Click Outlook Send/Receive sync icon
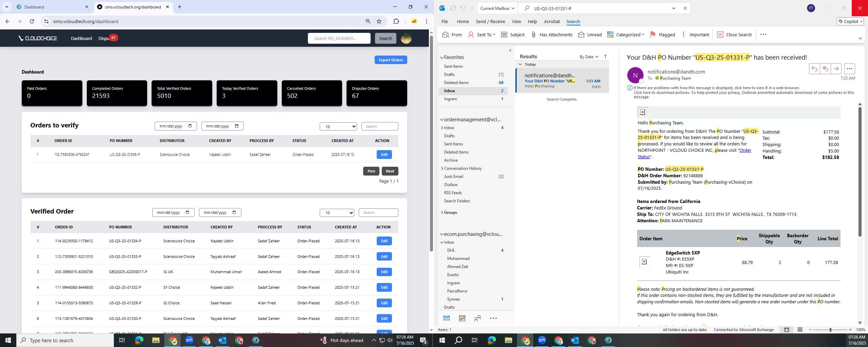 (x=453, y=8)
